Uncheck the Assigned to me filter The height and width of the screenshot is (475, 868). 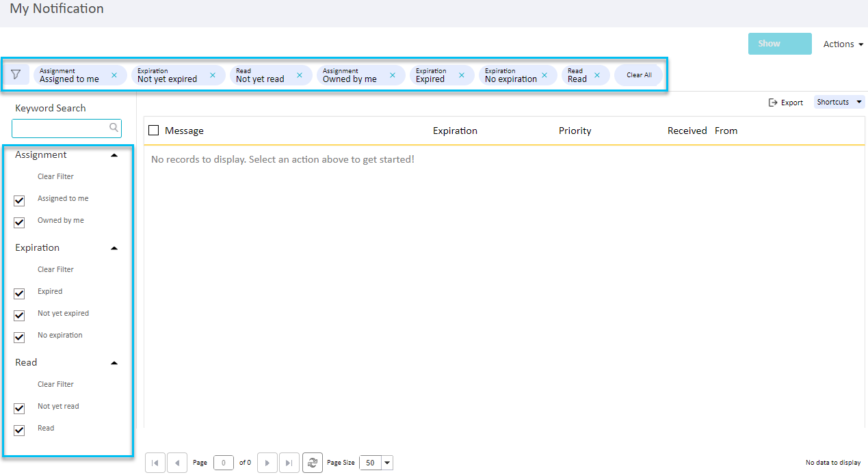point(18,200)
